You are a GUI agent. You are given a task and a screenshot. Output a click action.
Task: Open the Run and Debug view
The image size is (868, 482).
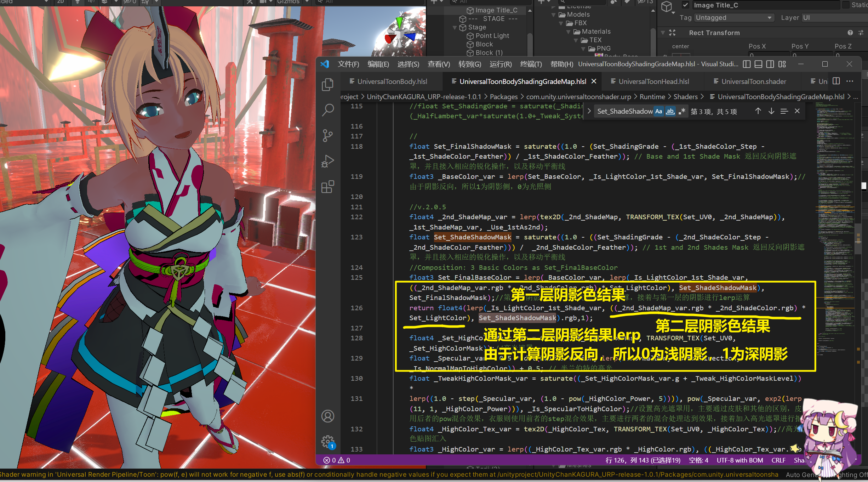(x=327, y=161)
